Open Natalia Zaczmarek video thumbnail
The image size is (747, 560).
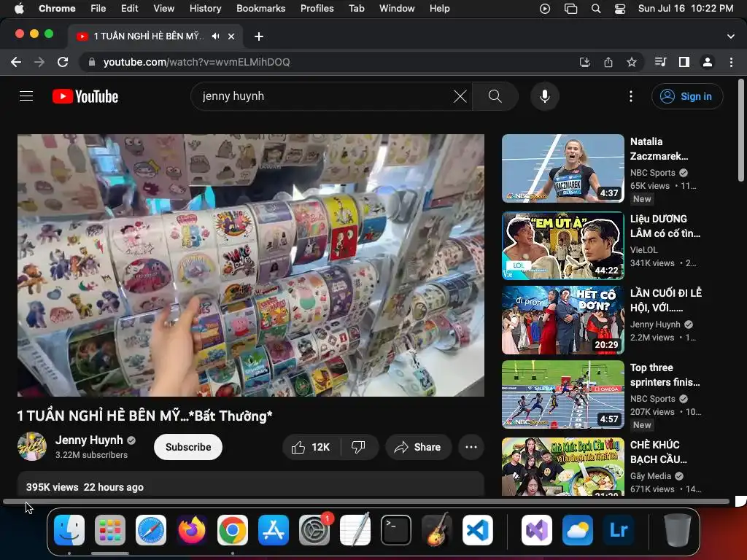pyautogui.click(x=562, y=168)
